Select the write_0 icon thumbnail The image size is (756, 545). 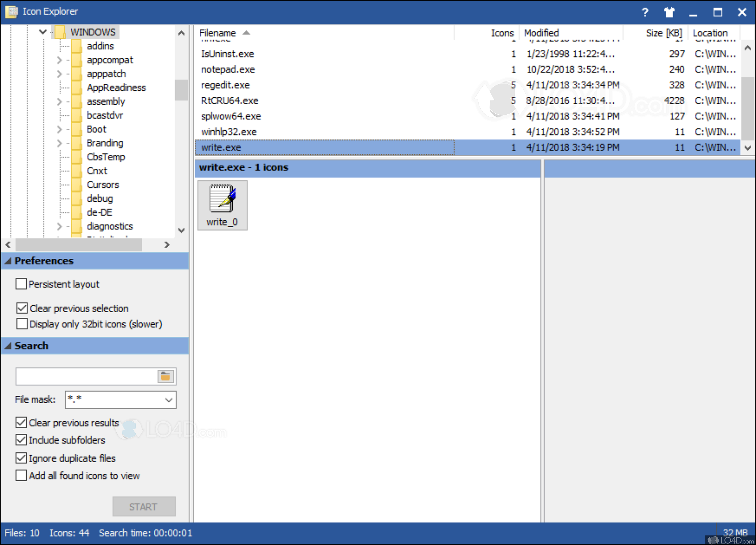pyautogui.click(x=222, y=205)
